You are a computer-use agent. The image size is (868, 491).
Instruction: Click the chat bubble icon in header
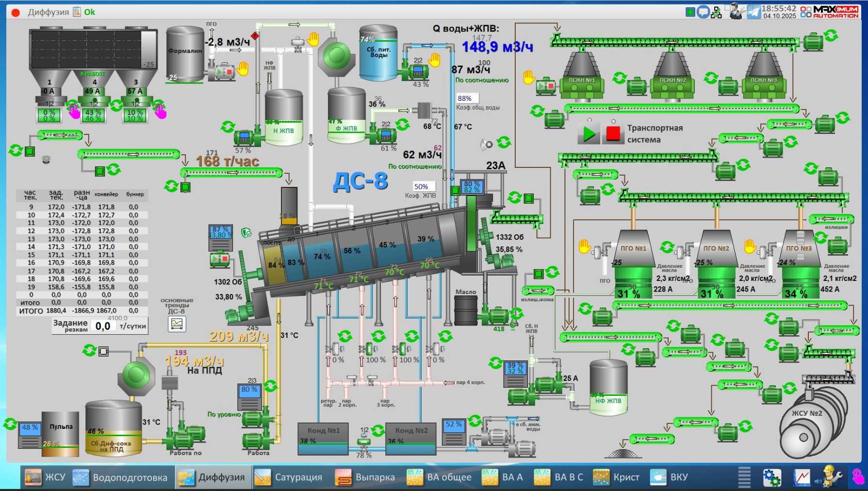[x=703, y=12]
